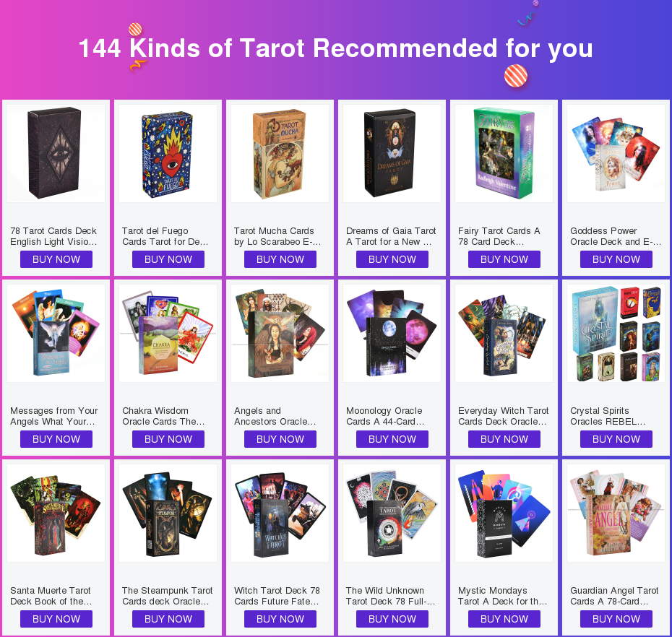Screen dimensions: 672x637
Task: Click BUY NOW under Steampunk Tarot Cards
Action: pyautogui.click(x=168, y=619)
